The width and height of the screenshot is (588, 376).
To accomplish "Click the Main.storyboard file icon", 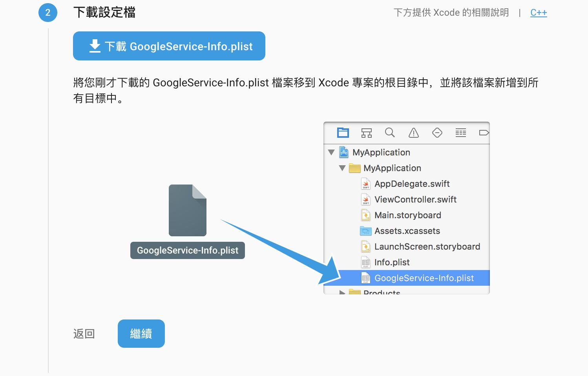I will (366, 215).
